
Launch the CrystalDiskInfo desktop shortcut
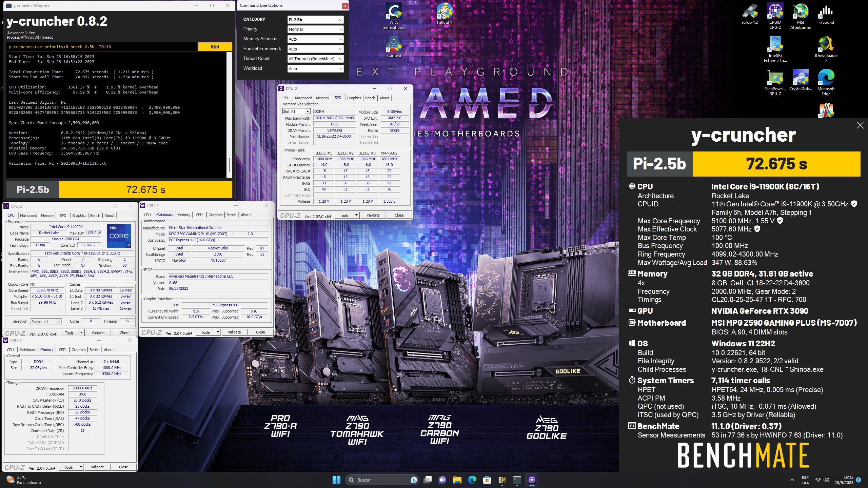(801, 80)
